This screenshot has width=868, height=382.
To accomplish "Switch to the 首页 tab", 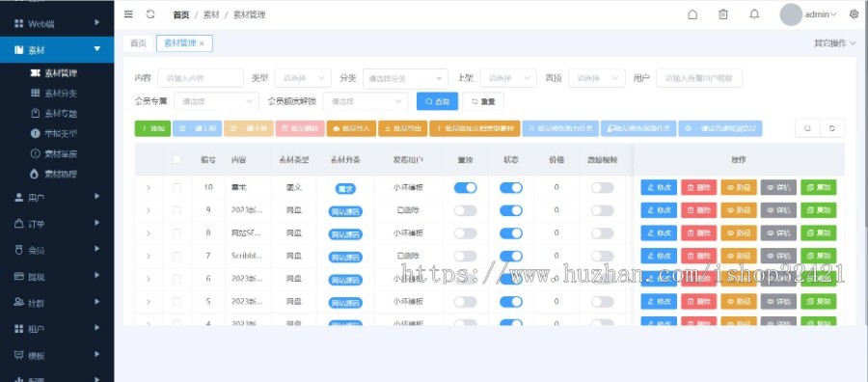I will click(x=138, y=43).
